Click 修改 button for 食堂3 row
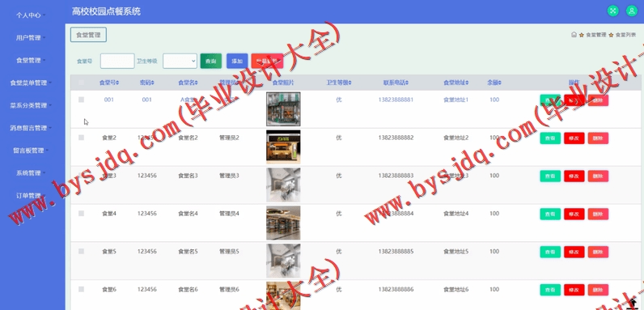644x310 pixels. pyautogui.click(x=574, y=176)
